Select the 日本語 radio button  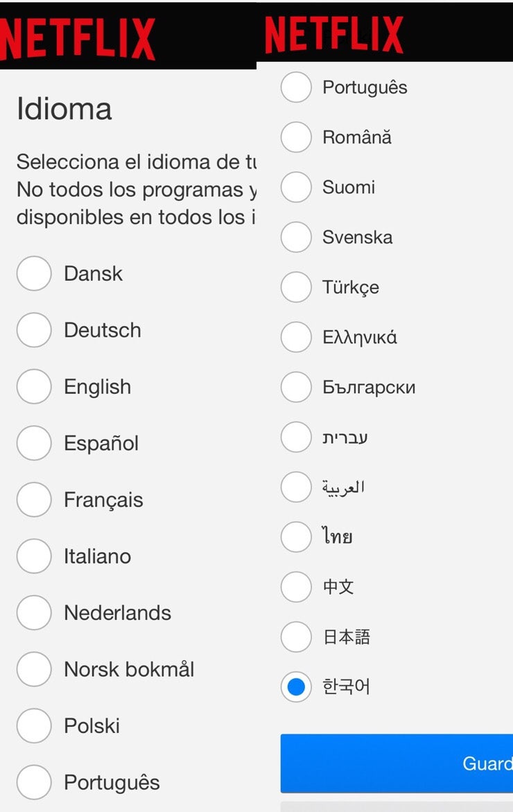tap(296, 637)
